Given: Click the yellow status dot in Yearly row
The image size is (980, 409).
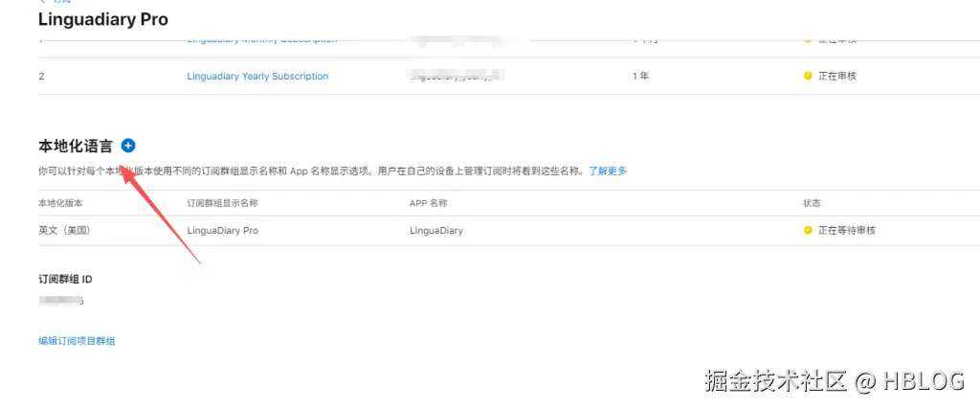Looking at the screenshot, I should pyautogui.click(x=808, y=77).
